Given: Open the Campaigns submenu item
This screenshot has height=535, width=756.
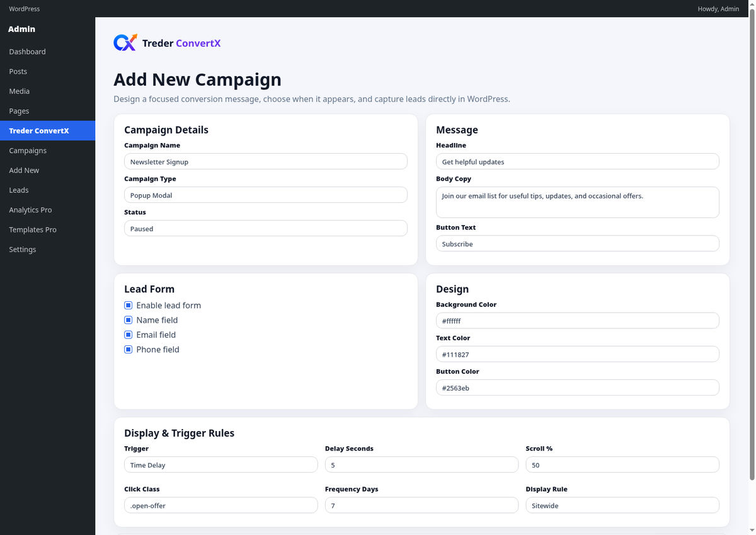Looking at the screenshot, I should (x=47, y=151).
